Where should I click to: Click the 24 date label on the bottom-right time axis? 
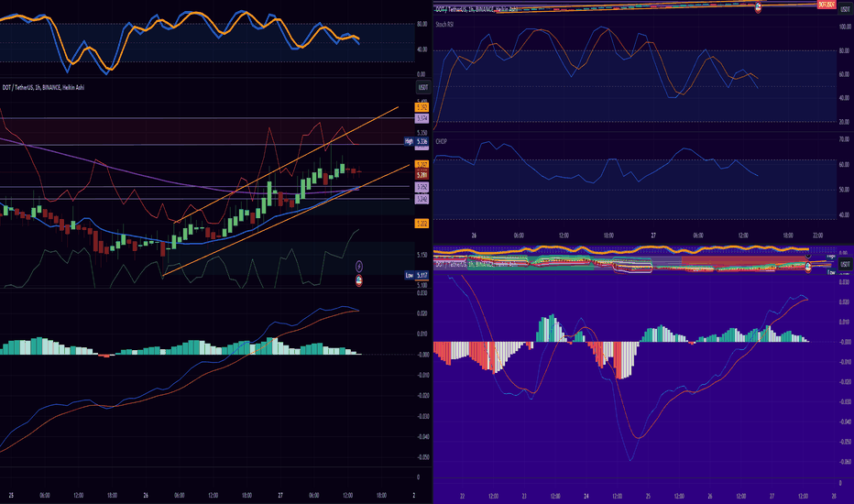pos(586,497)
